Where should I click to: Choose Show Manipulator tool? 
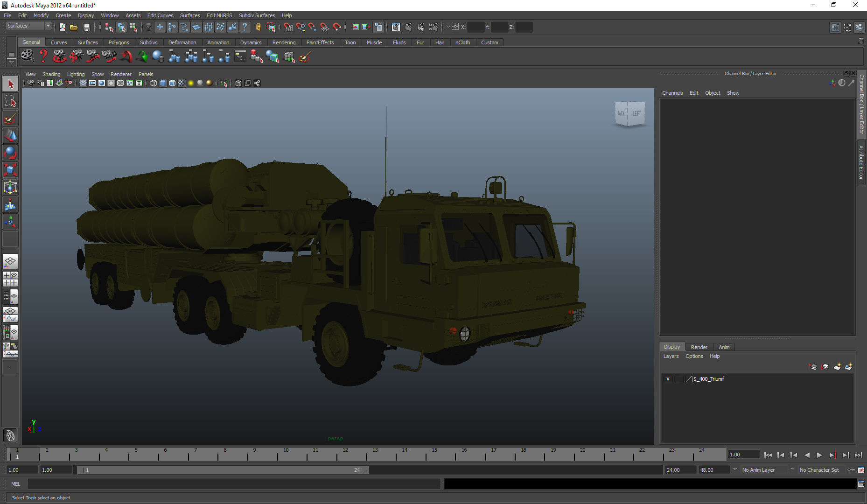pyautogui.click(x=10, y=222)
